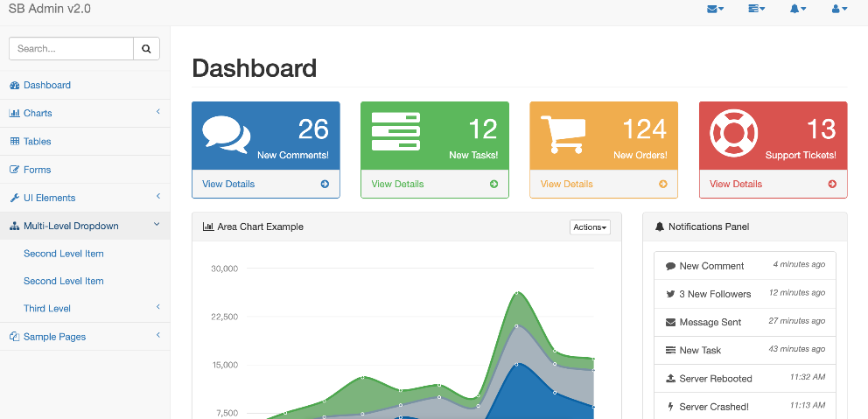868x419 pixels.
Task: Click the chart icon in Area Chart Example header
Action: click(208, 227)
